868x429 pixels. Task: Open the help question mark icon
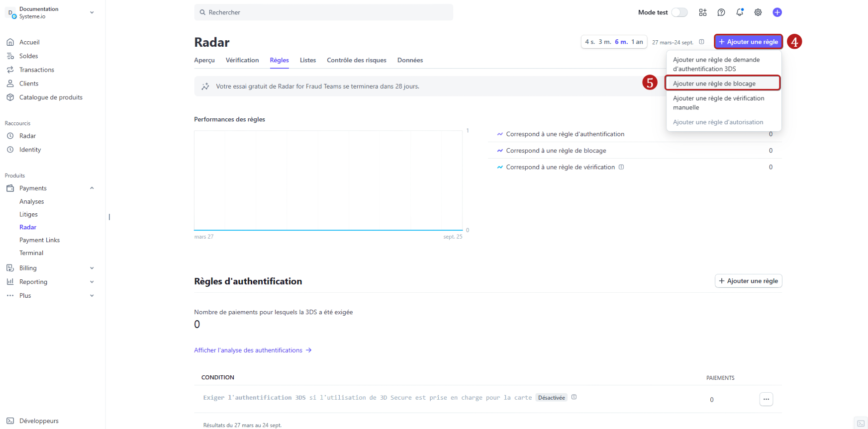(x=721, y=12)
